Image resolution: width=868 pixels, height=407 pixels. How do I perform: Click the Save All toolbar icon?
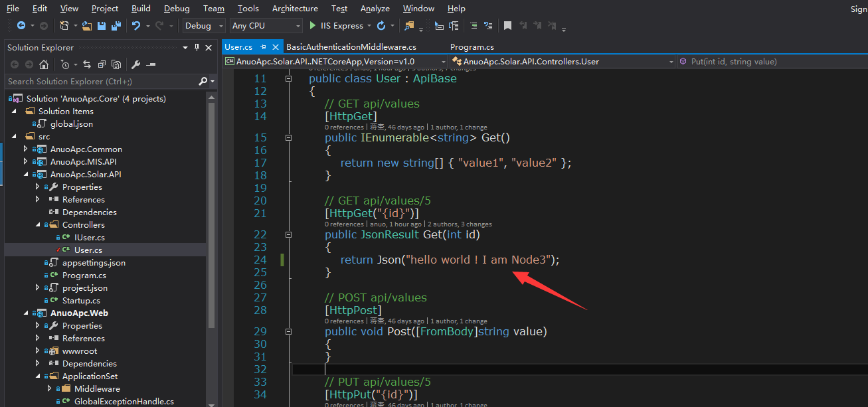[116, 25]
